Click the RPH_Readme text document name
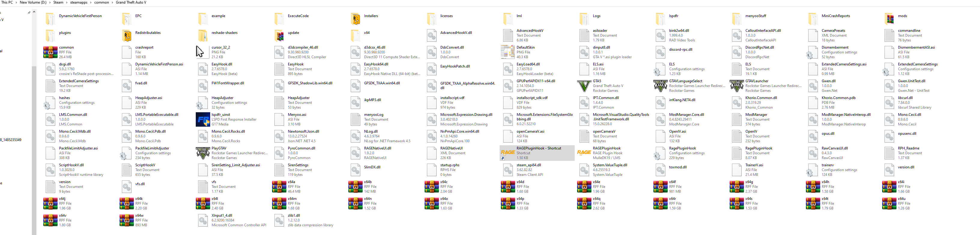980x235 pixels. [909, 148]
